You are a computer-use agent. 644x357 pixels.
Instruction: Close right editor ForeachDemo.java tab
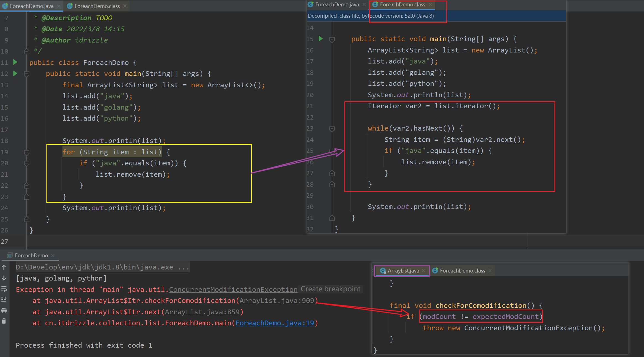click(364, 4)
